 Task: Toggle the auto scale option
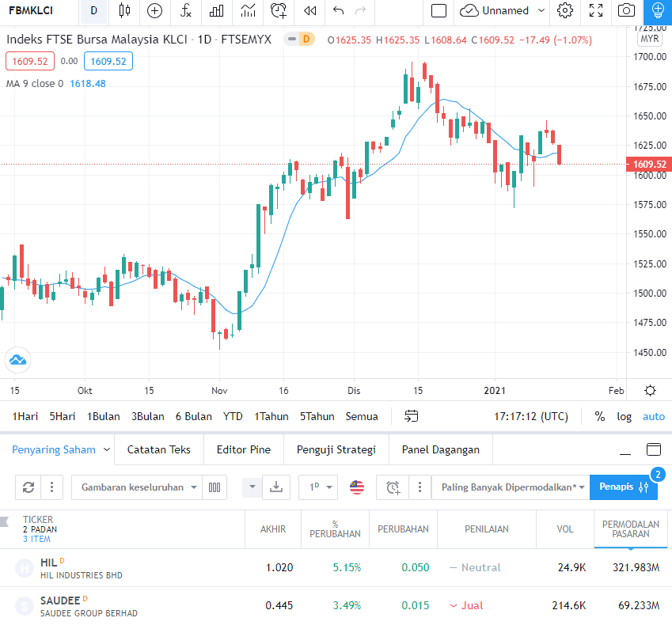pyautogui.click(x=653, y=416)
